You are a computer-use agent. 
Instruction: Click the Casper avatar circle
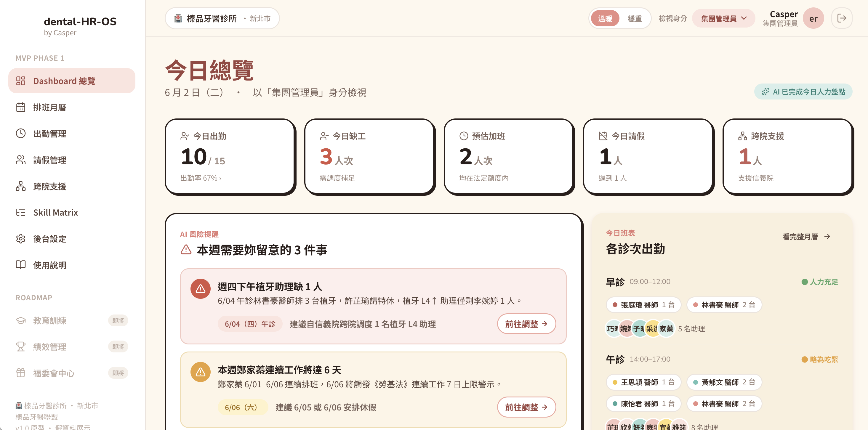tap(813, 18)
